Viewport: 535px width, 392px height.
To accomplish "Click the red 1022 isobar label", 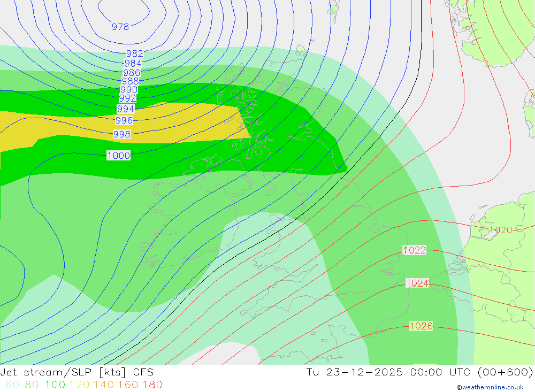I will 415,250.
